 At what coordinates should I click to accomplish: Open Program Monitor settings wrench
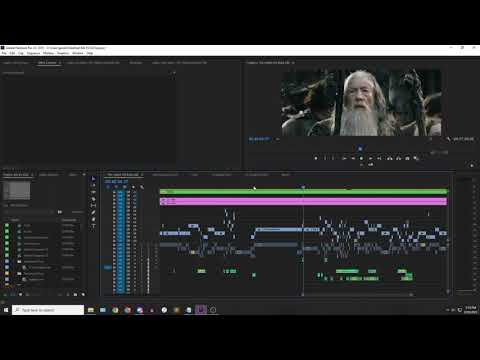(x=448, y=139)
